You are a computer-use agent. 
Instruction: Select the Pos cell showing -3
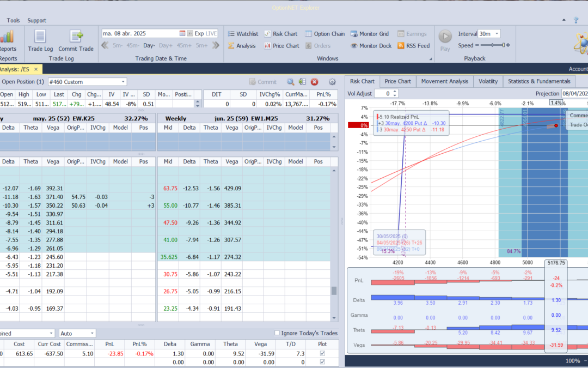[144, 197]
